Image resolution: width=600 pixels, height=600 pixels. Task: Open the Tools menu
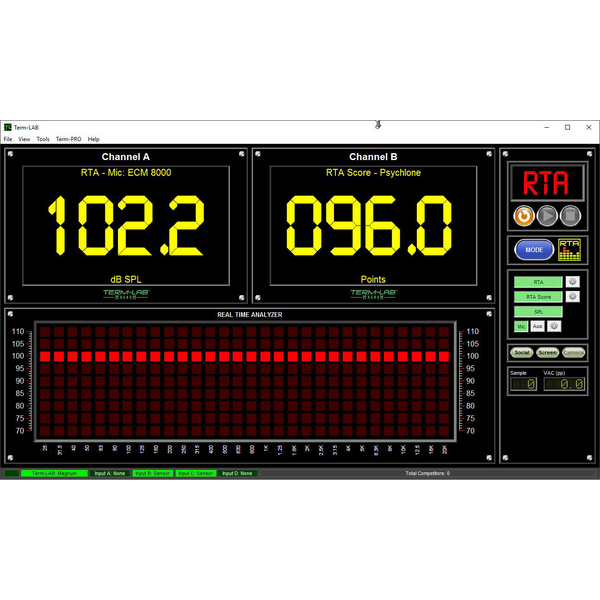43,139
